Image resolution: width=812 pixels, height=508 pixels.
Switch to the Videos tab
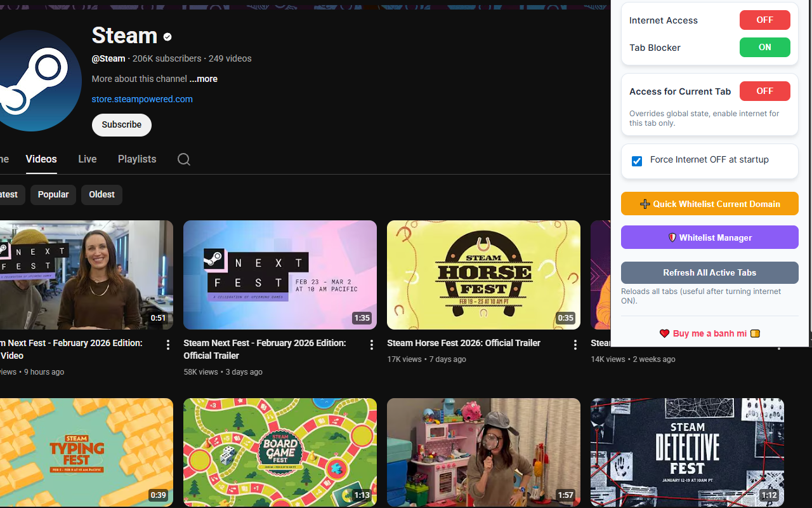pos(41,159)
